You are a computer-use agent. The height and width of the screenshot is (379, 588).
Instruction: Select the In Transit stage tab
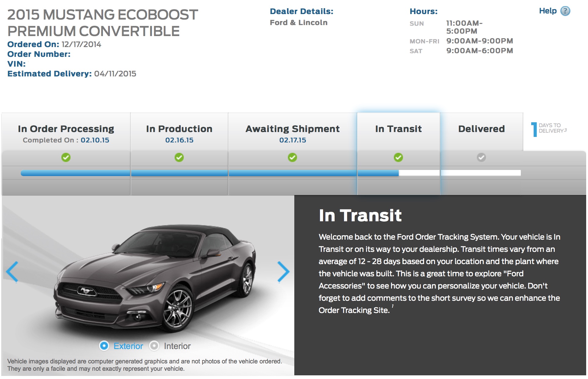click(398, 129)
